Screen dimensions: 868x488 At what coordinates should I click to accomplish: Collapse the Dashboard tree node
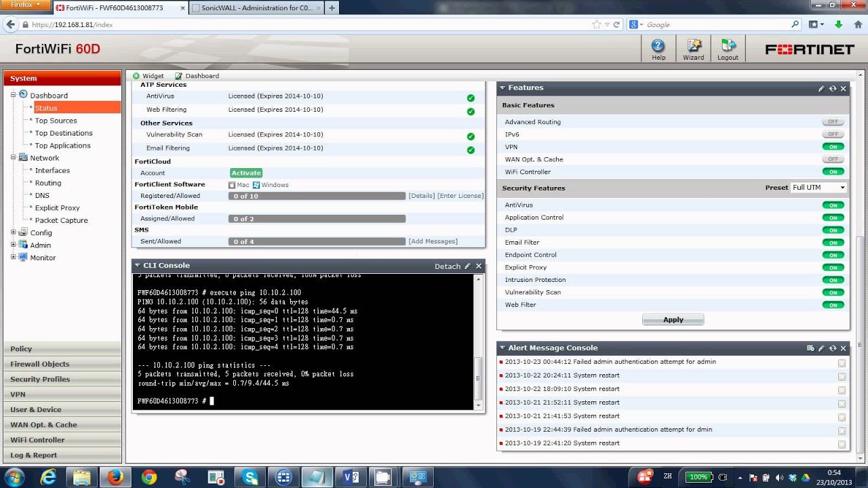(x=13, y=95)
